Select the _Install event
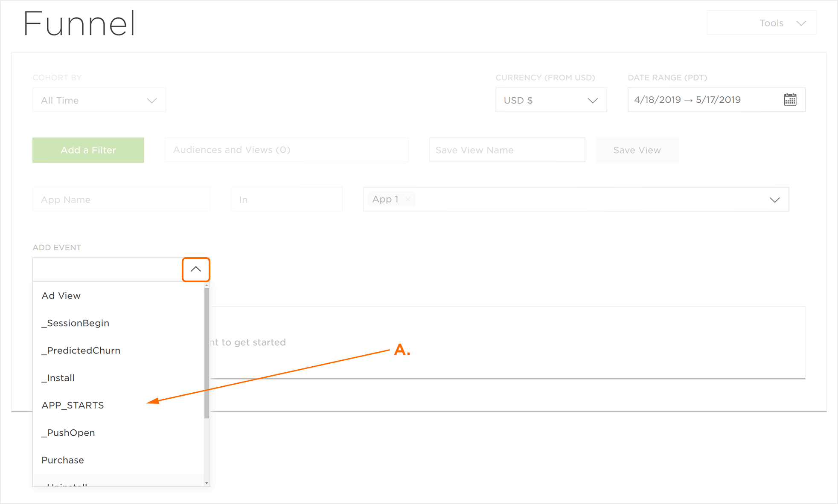 coord(58,378)
